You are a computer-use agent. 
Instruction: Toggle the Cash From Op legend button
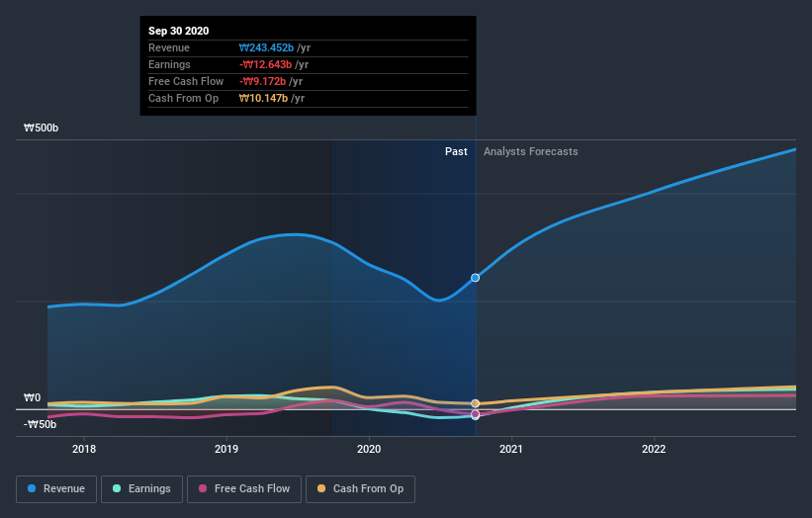[360, 489]
